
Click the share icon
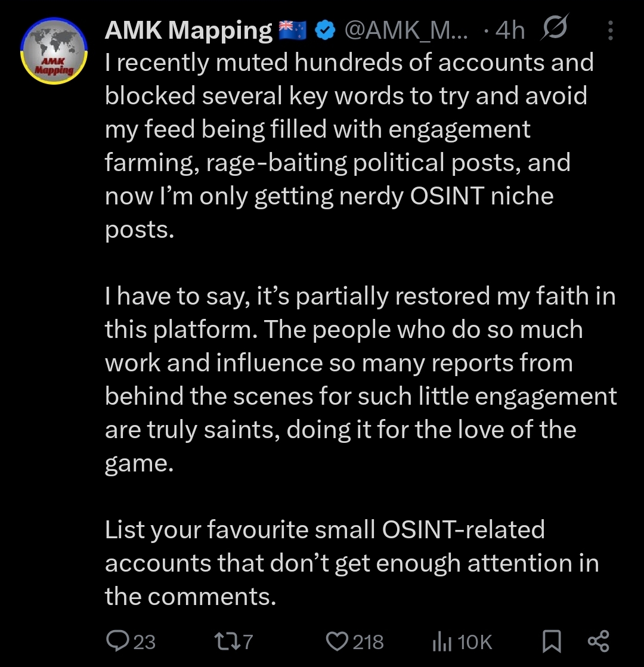[598, 641]
